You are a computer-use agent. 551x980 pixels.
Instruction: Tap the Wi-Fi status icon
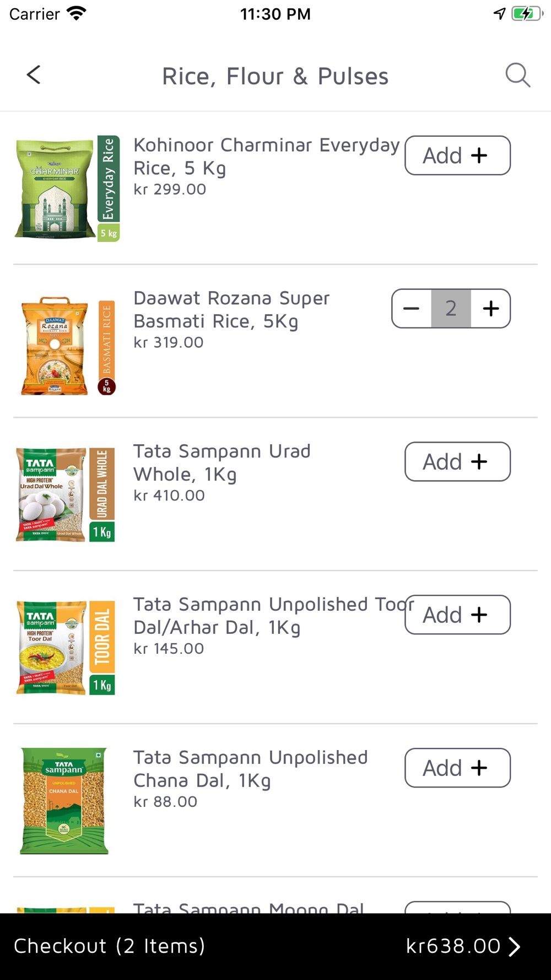pyautogui.click(x=76, y=13)
